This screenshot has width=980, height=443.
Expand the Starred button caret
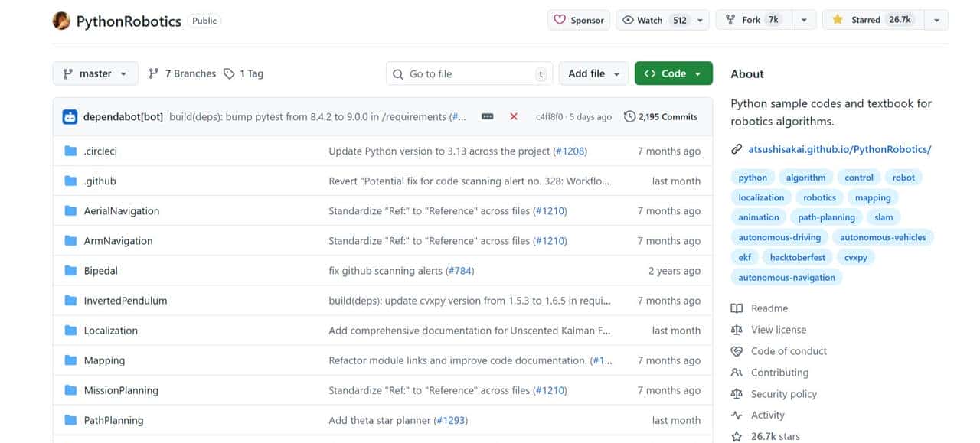coord(936,19)
